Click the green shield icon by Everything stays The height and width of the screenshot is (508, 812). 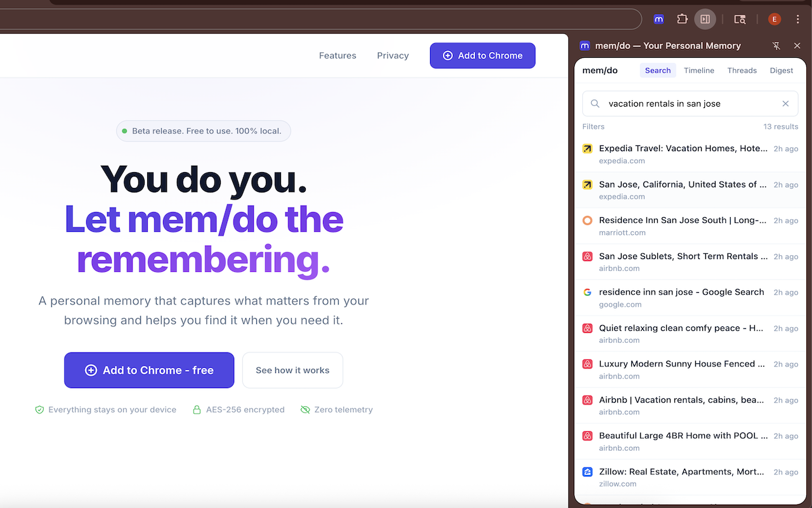(x=39, y=410)
